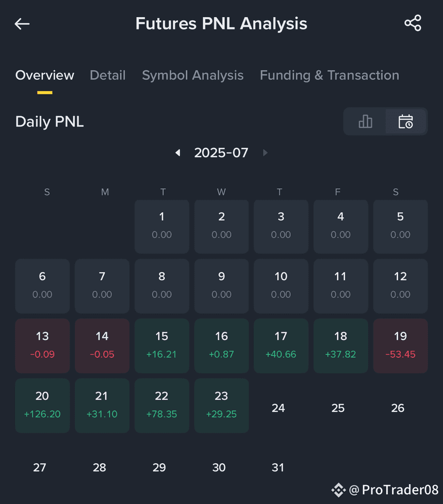Click the Binance logo near ProTrader08

point(338,490)
